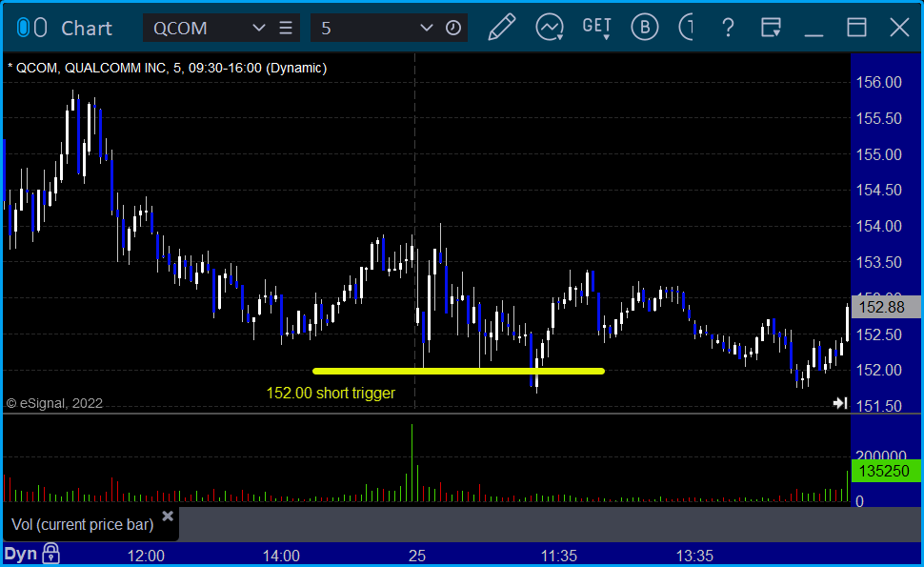Open the chart studies indicator icon

pyautogui.click(x=550, y=28)
